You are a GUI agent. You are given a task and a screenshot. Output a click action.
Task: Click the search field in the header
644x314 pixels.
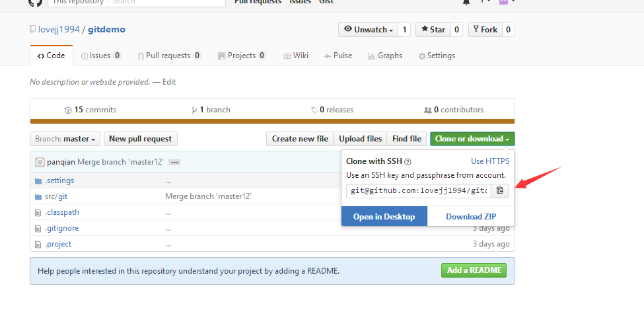(x=166, y=3)
